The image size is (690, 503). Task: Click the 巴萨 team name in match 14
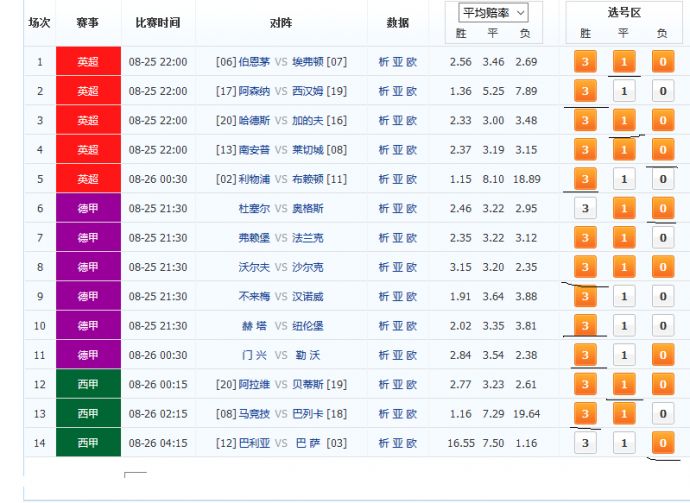click(x=306, y=442)
